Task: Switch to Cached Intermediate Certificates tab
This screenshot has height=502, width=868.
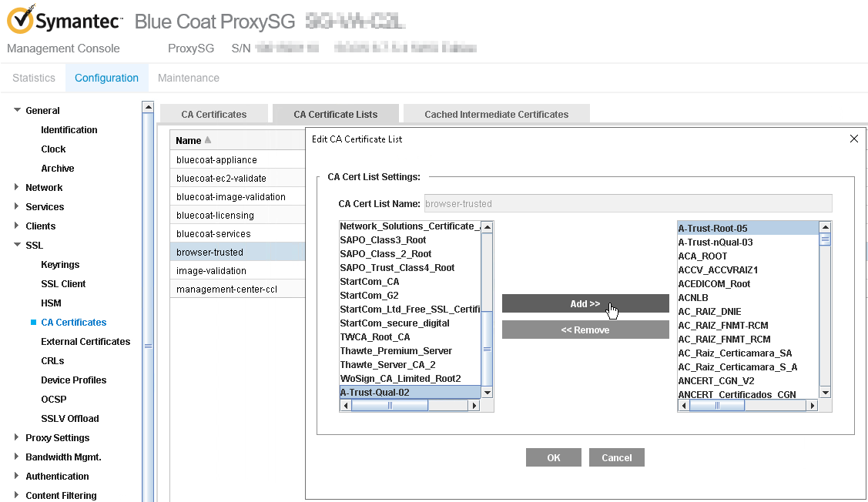Action: pyautogui.click(x=496, y=115)
